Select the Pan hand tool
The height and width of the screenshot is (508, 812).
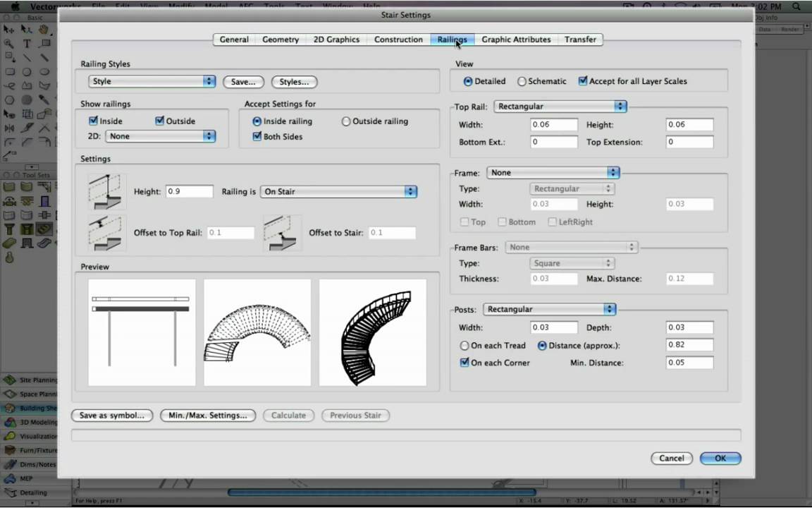point(44,30)
